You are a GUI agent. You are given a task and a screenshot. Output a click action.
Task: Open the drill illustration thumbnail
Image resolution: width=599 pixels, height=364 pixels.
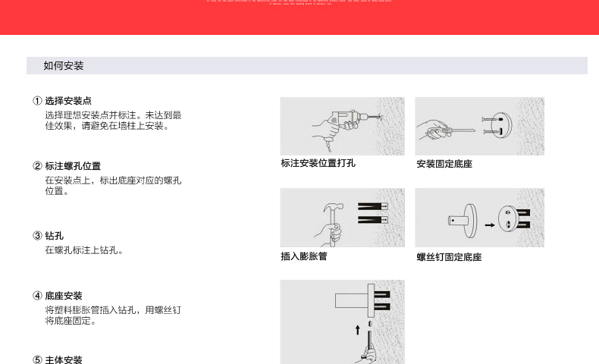click(342, 126)
